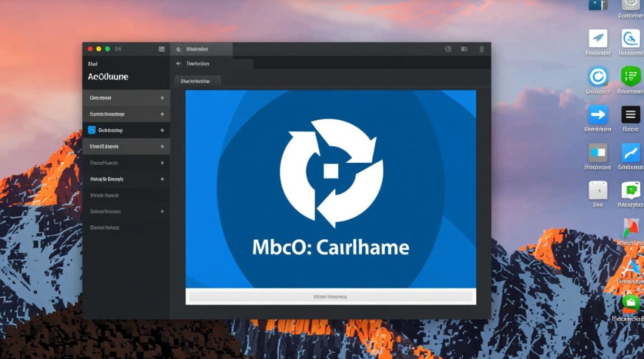Select the last item in the sidebar list
This screenshot has width=644, height=359.
[x=104, y=227]
